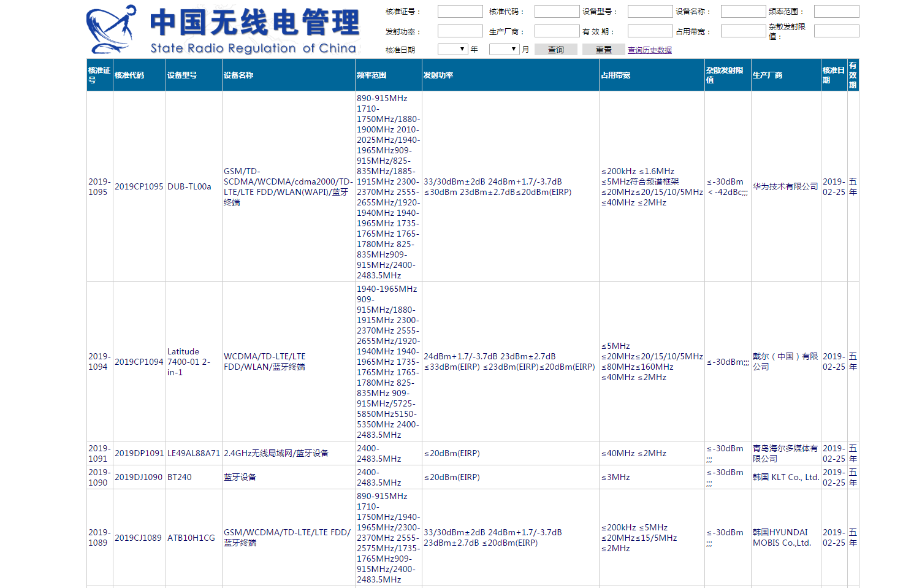
Task: Select certificate number 2019-1090 cell
Action: click(100, 477)
